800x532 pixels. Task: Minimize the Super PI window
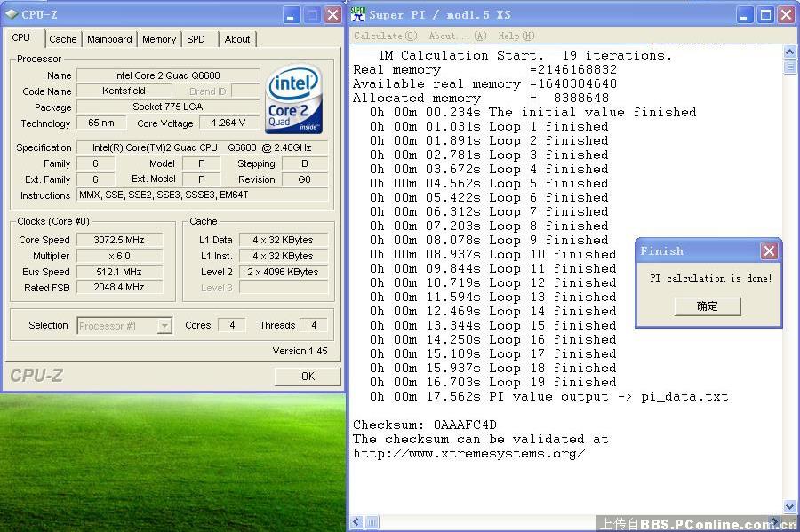[x=744, y=15]
